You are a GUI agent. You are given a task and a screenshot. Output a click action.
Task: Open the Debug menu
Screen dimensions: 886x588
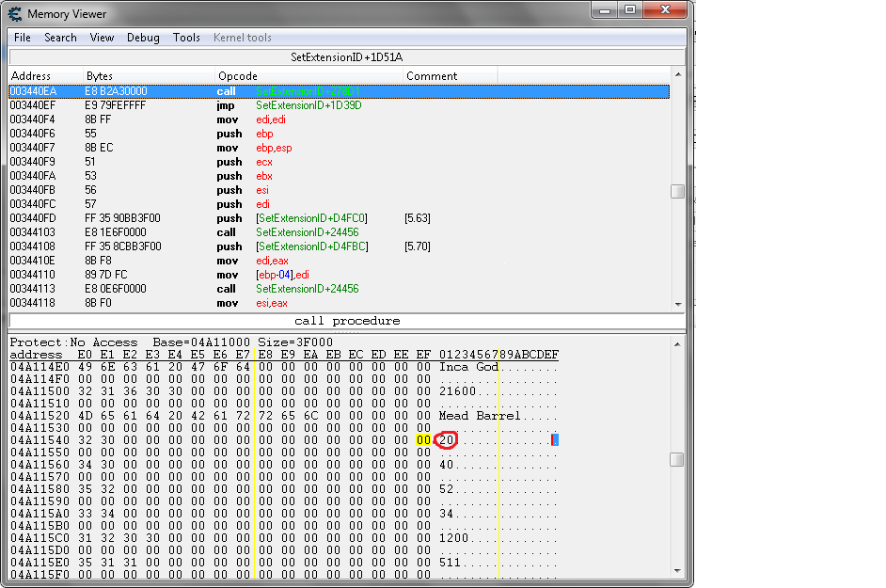click(x=143, y=38)
